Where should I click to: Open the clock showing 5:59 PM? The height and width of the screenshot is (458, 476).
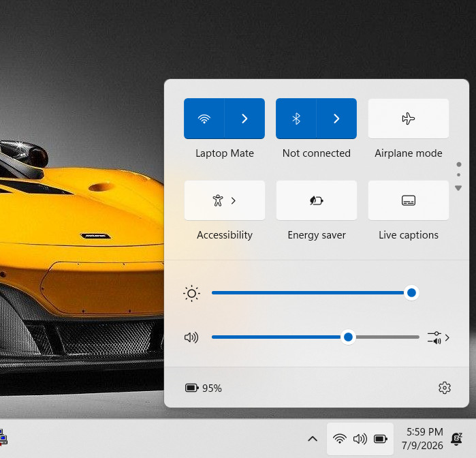pyautogui.click(x=422, y=438)
